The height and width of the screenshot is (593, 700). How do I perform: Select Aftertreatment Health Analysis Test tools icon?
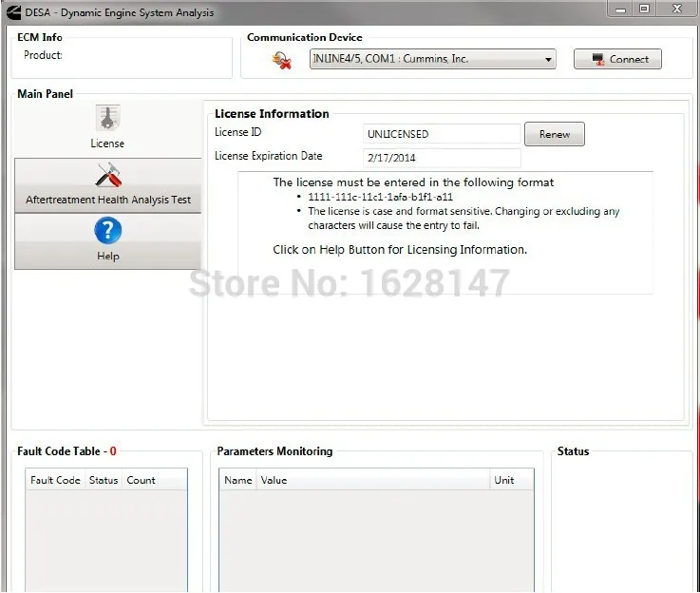coord(108,175)
